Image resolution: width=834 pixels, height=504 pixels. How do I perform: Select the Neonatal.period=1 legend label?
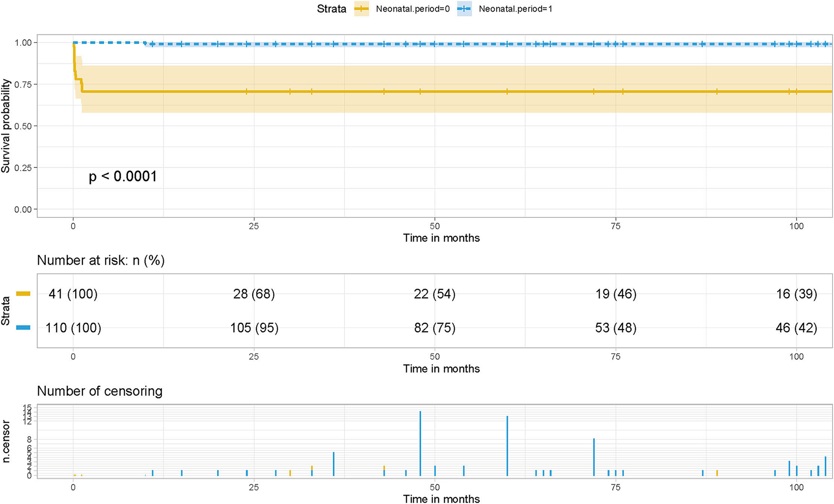tap(515, 9)
